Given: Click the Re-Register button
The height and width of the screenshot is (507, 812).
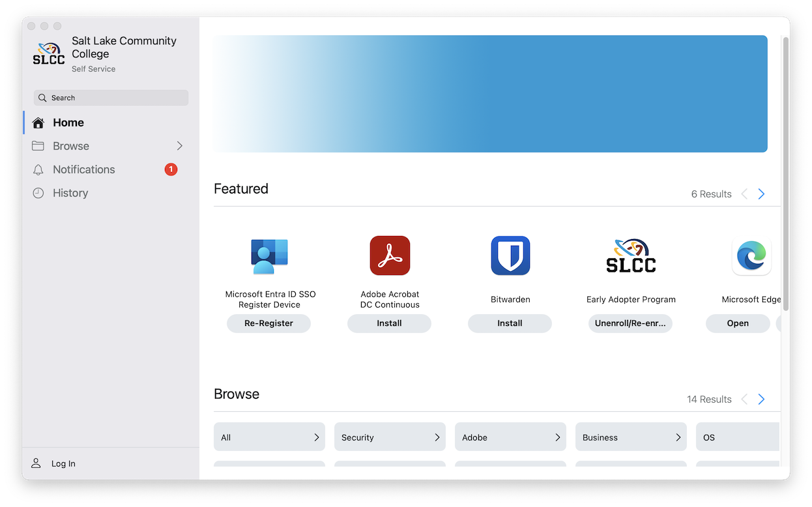Looking at the screenshot, I should pyautogui.click(x=268, y=323).
